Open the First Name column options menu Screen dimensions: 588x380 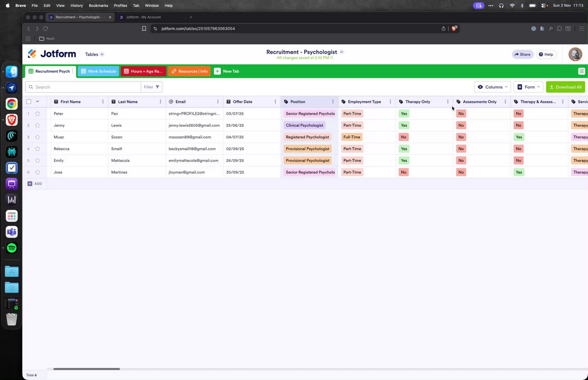coord(103,102)
